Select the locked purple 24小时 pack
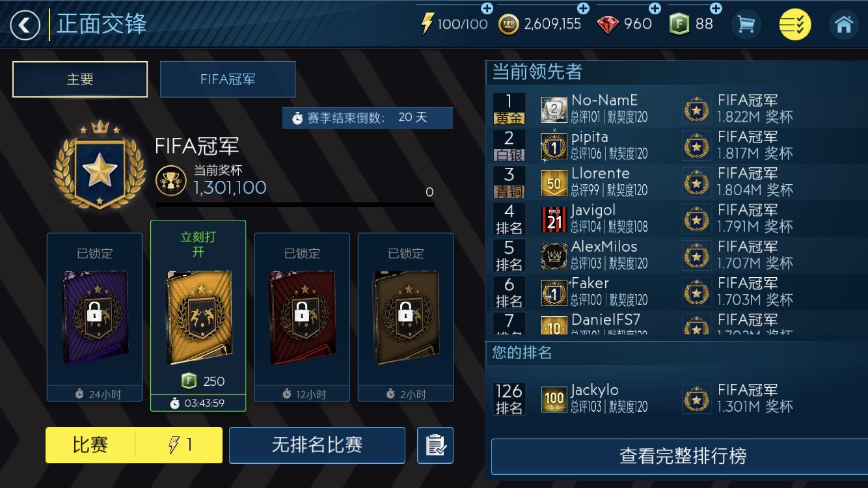This screenshot has width=868, height=488. point(94,318)
